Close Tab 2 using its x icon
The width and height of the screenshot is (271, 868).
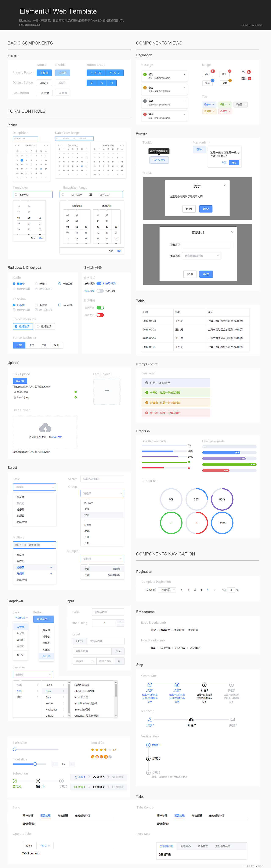pyautogui.click(x=49, y=845)
